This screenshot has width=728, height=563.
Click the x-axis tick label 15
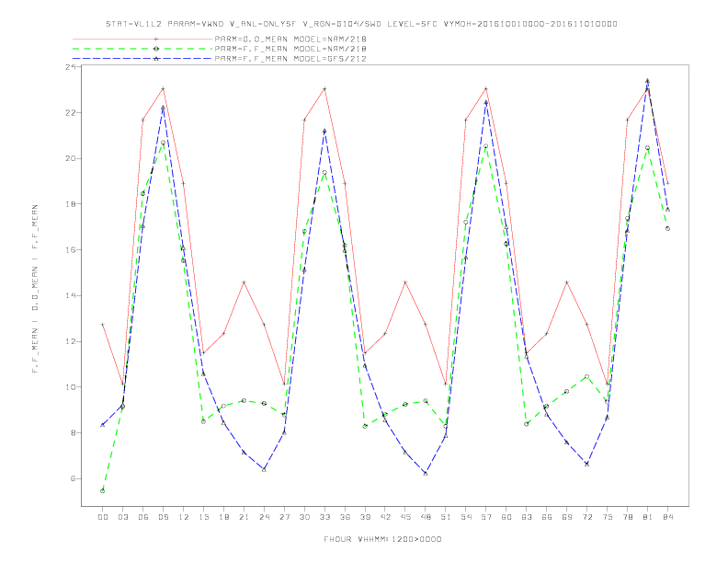coord(203,517)
